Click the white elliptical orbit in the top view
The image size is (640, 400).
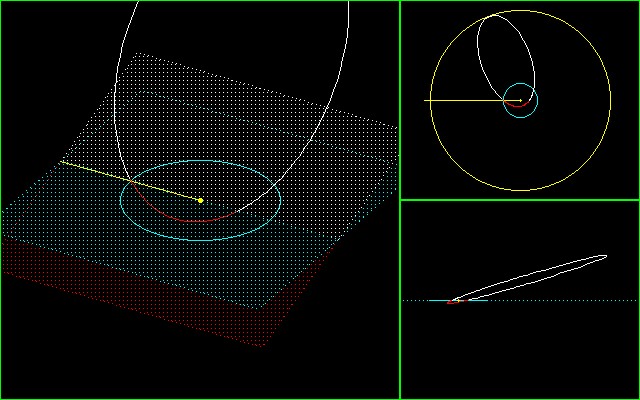click(480, 50)
